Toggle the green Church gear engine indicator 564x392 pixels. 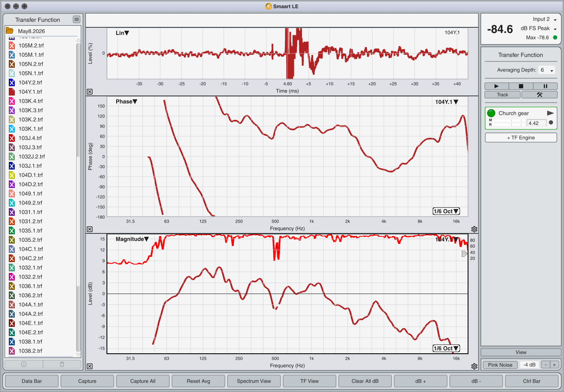tap(491, 113)
